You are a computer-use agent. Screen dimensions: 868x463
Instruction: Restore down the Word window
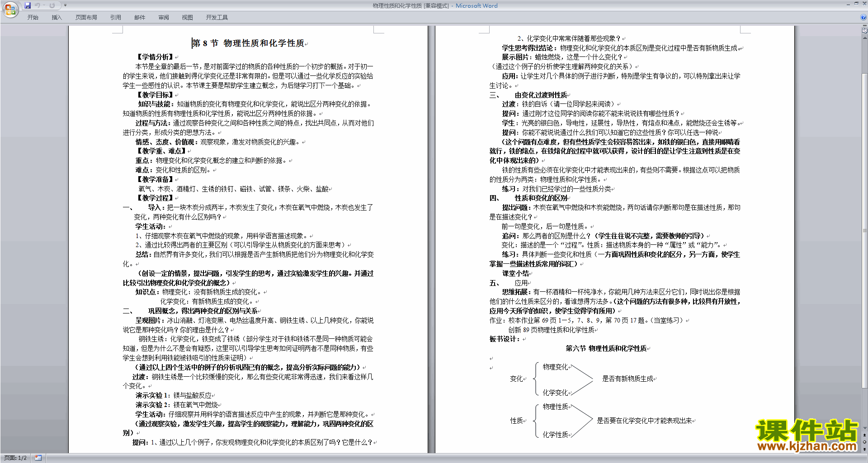coord(856,4)
